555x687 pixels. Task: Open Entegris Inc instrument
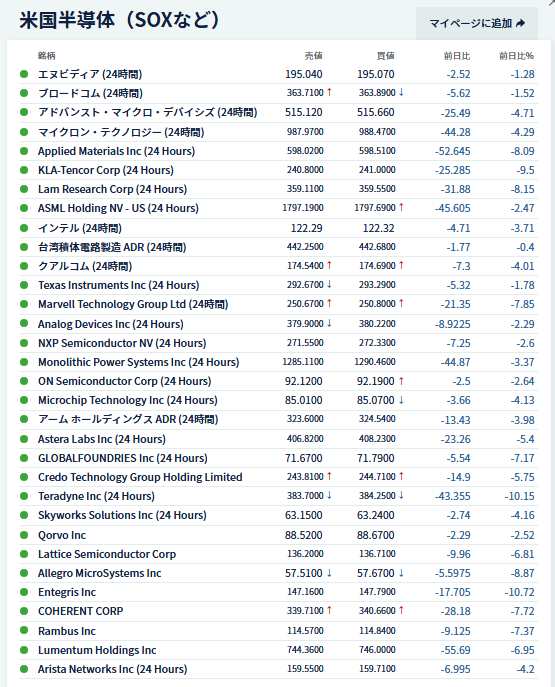67,592
